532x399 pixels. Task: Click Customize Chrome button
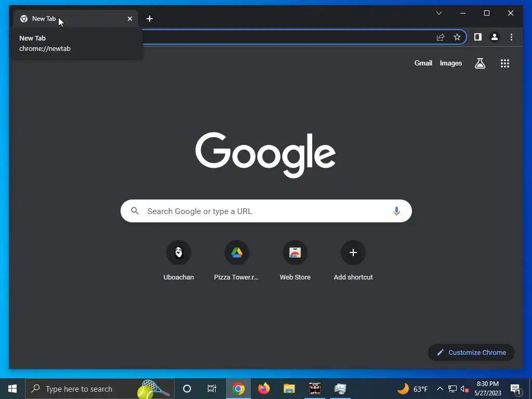tap(471, 353)
